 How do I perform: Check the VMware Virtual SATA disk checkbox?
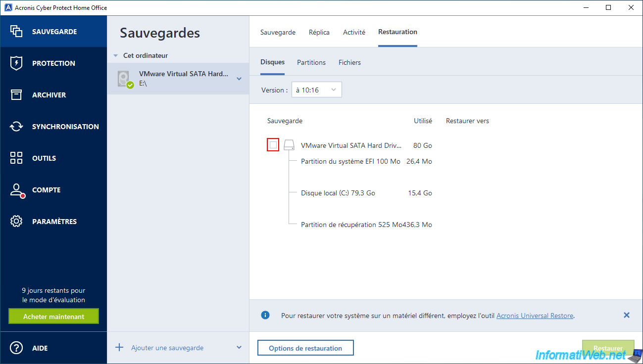tap(273, 145)
